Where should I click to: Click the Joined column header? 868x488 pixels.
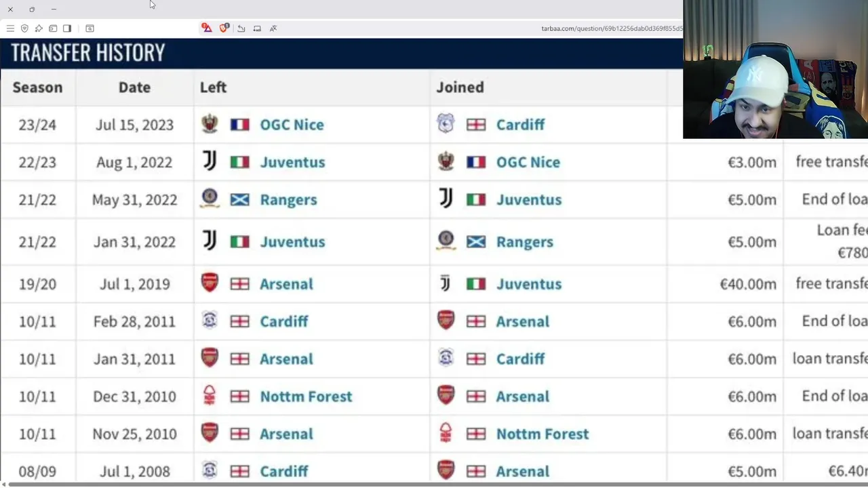tap(460, 87)
